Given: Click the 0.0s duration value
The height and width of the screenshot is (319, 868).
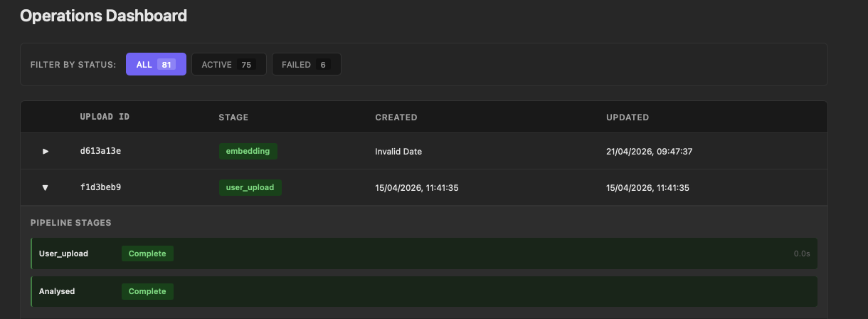Looking at the screenshot, I should [802, 253].
